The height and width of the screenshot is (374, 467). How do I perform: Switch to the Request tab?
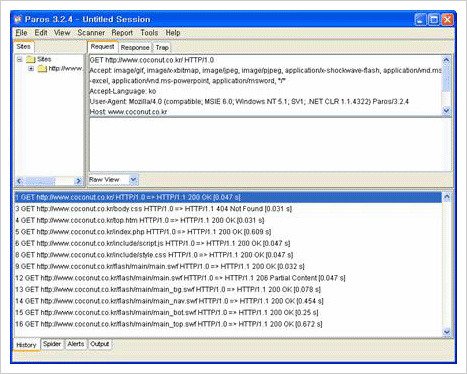(x=102, y=47)
